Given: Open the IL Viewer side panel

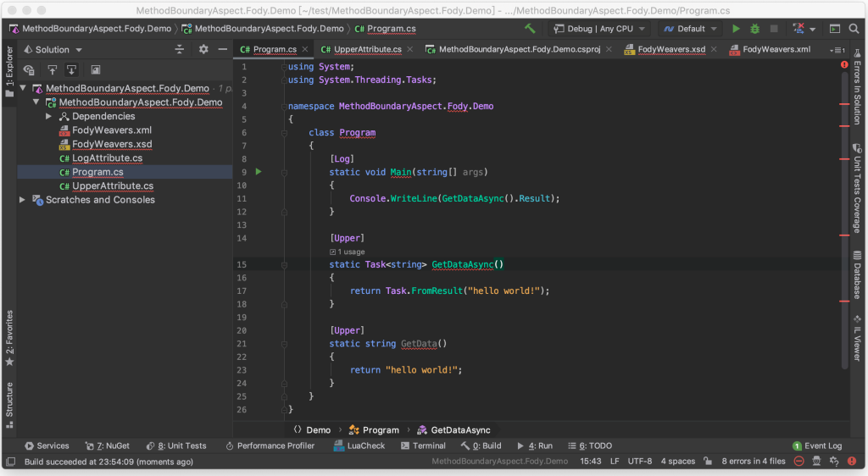Looking at the screenshot, I should pos(858,338).
